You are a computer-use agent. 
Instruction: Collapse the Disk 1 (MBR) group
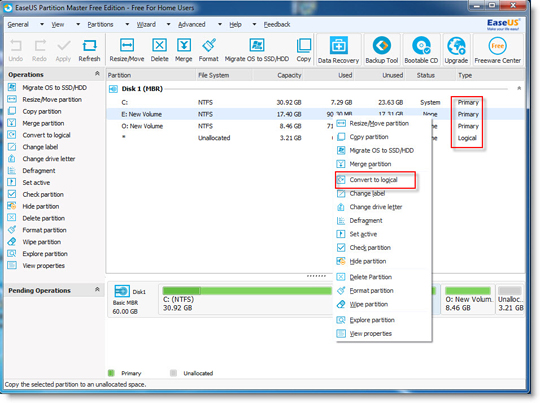coord(519,89)
